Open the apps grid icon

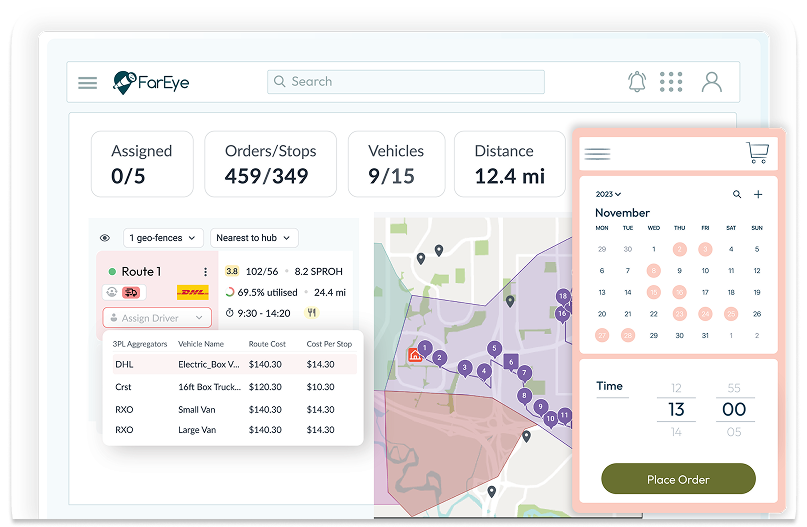[672, 82]
